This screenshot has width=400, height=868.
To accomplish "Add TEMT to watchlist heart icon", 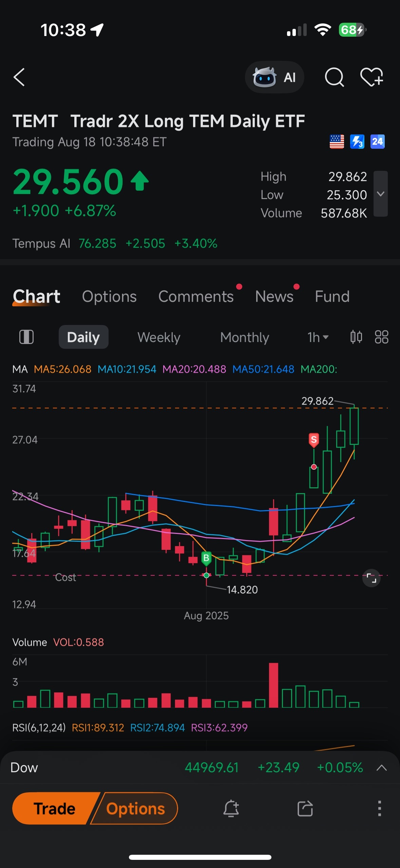I will [372, 77].
